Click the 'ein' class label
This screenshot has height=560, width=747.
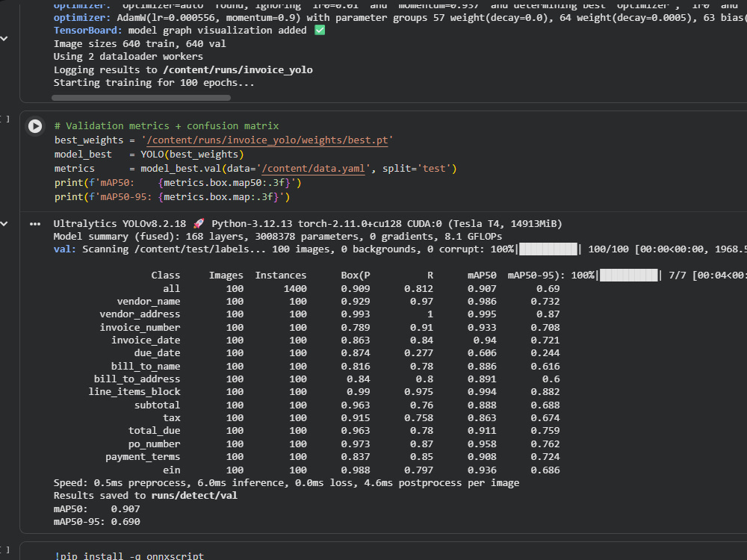[x=172, y=470]
